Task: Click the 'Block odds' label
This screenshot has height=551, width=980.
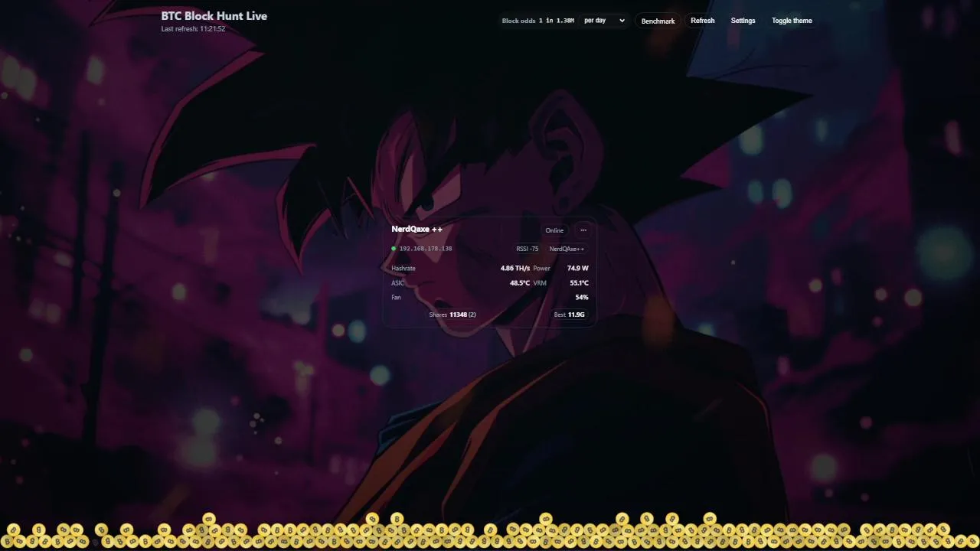Action: (518, 21)
